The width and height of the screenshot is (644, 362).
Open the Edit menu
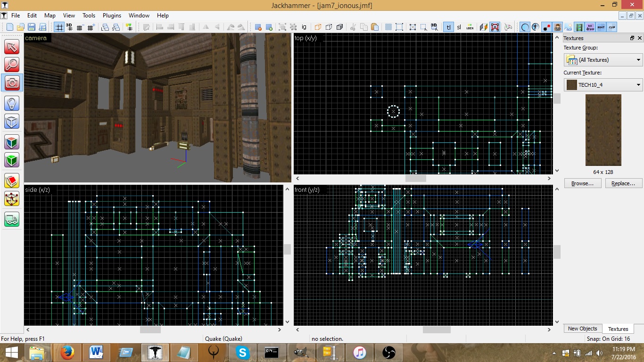pyautogui.click(x=32, y=16)
